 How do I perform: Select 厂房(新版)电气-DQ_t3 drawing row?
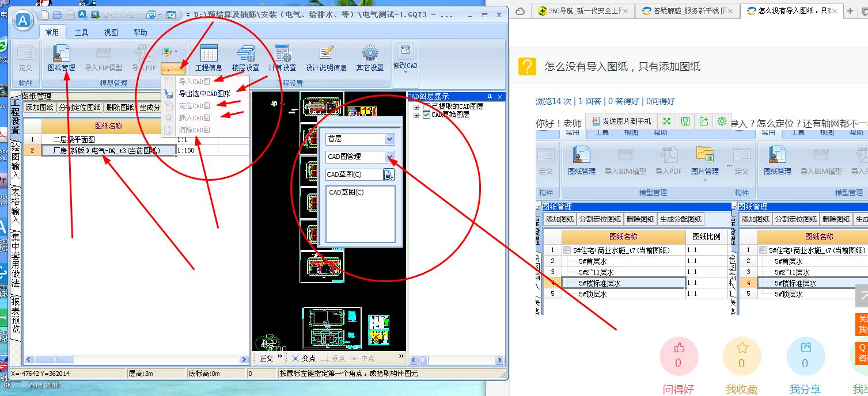click(109, 150)
